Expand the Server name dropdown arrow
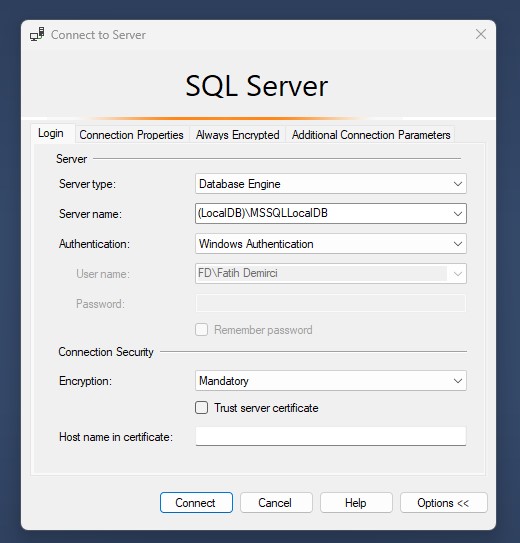Screen dimensions: 520x543 point(458,214)
